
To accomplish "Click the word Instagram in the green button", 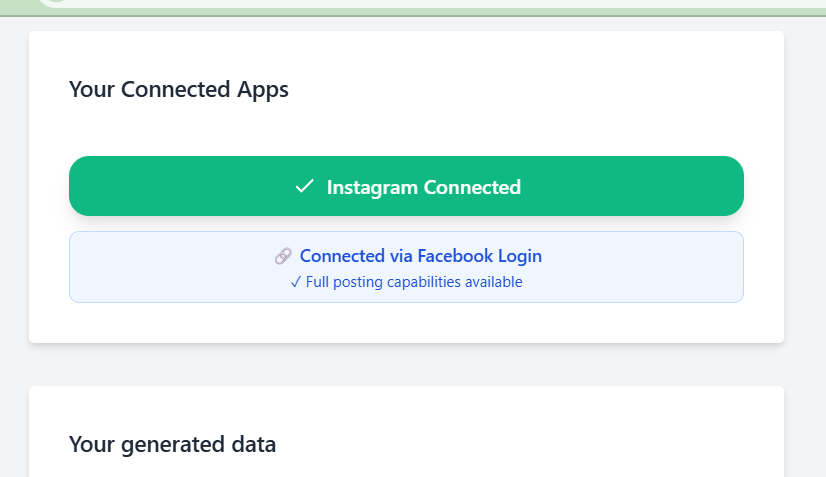I will 372,187.
